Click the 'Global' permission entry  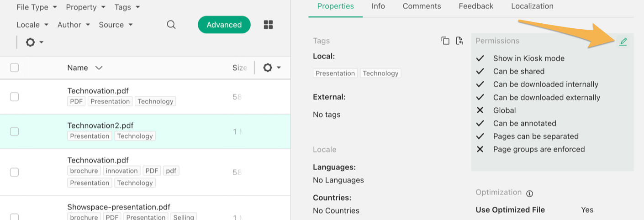pos(505,110)
